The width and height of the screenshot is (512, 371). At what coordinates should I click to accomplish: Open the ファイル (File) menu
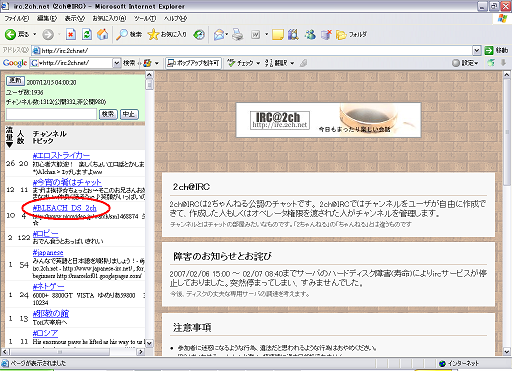17,19
